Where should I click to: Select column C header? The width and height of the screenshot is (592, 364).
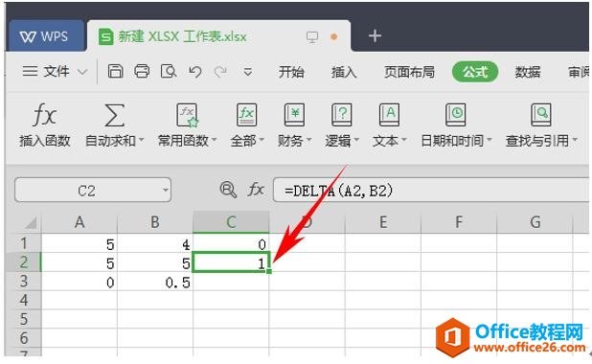(231, 222)
